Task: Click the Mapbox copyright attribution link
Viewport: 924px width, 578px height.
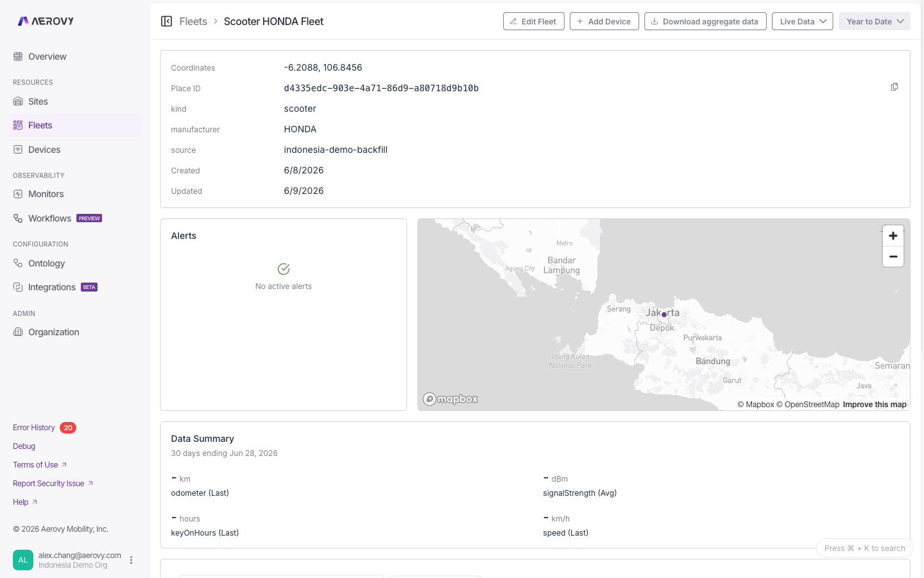Action: 756,405
